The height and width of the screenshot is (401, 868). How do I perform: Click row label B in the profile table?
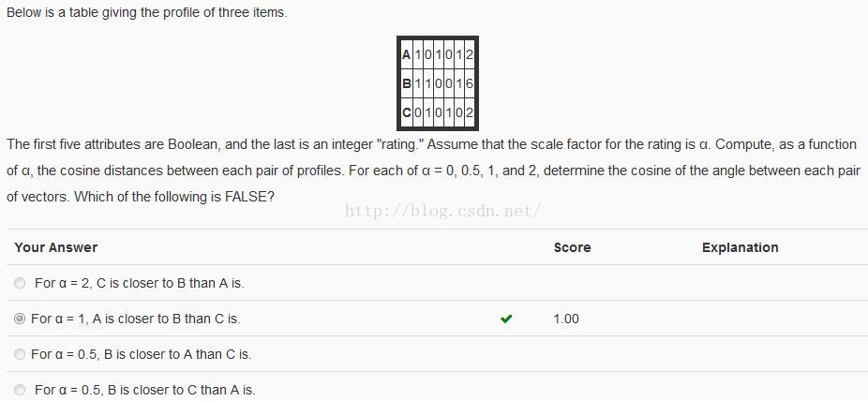point(406,83)
